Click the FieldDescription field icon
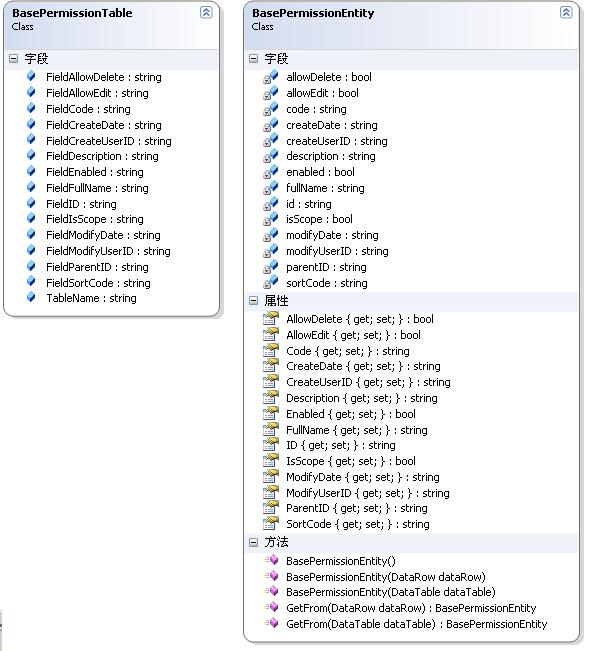The image size is (589, 651). coord(31,156)
